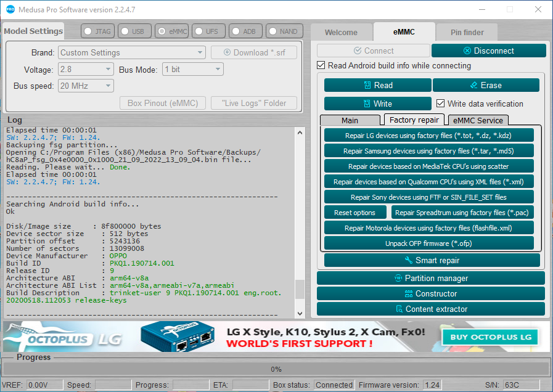
Task: Expand the Brand dropdown
Action: [x=132, y=52]
